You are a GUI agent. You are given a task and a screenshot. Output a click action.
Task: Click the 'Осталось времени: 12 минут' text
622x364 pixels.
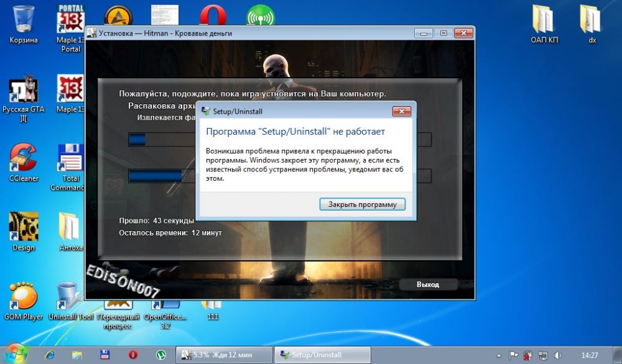(170, 233)
